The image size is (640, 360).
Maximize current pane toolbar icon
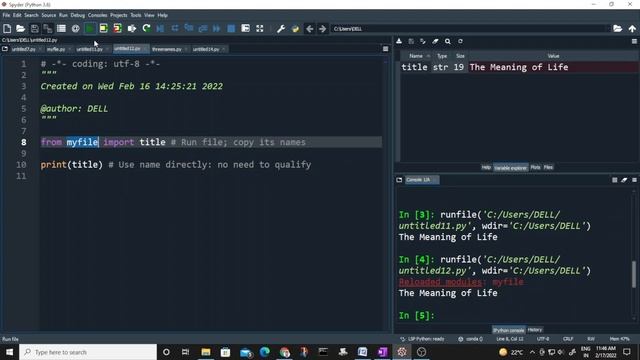[x=245, y=29]
